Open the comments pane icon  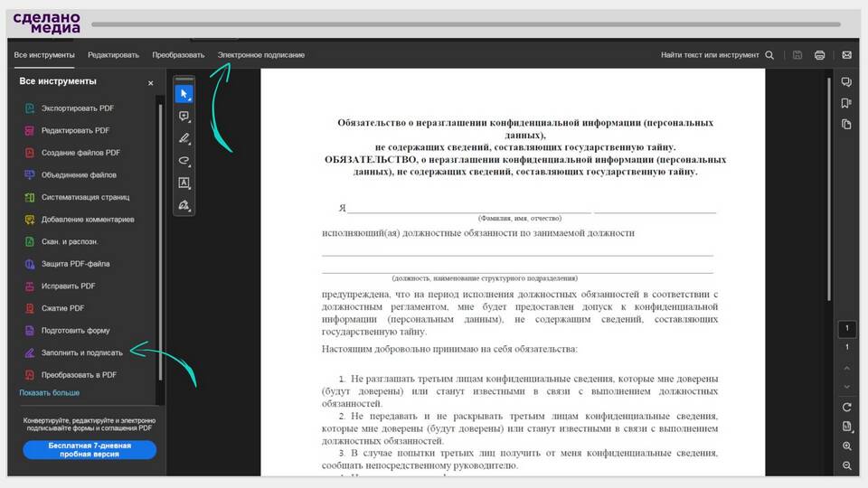[x=846, y=82]
